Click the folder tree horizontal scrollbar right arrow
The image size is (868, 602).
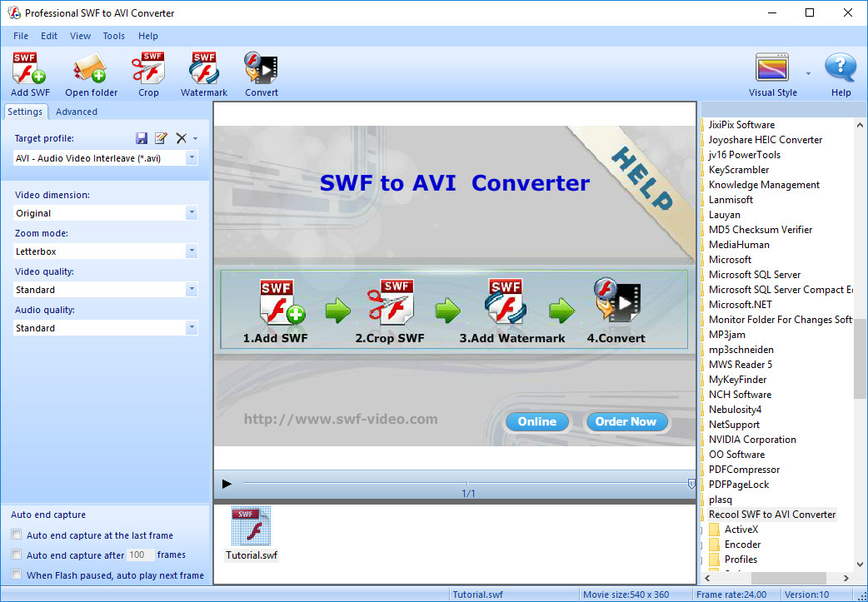click(x=846, y=578)
